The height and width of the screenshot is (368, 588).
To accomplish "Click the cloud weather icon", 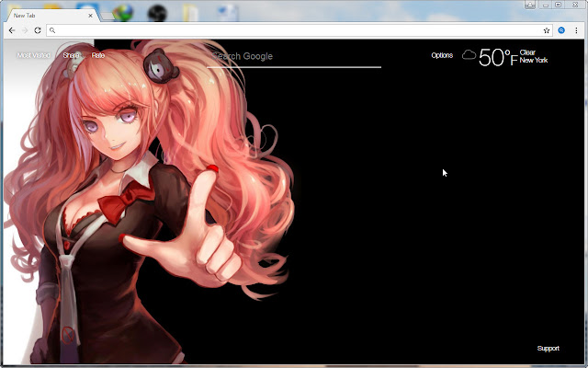I will coord(469,55).
